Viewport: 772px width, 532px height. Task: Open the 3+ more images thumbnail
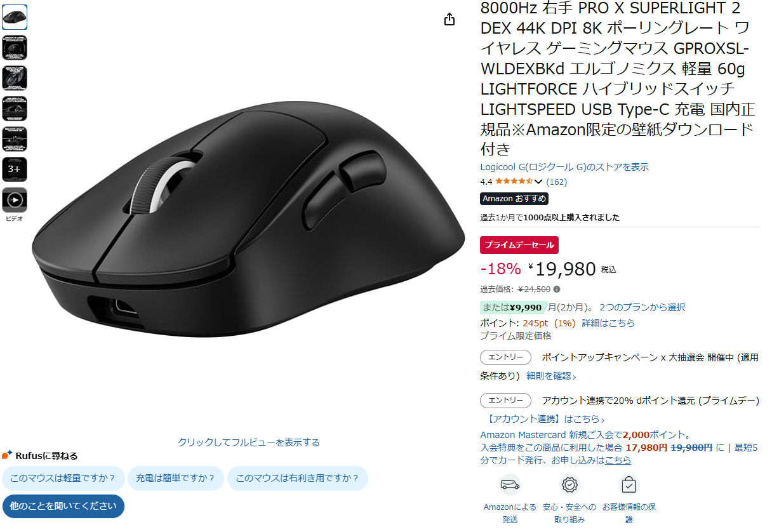pyautogui.click(x=15, y=170)
